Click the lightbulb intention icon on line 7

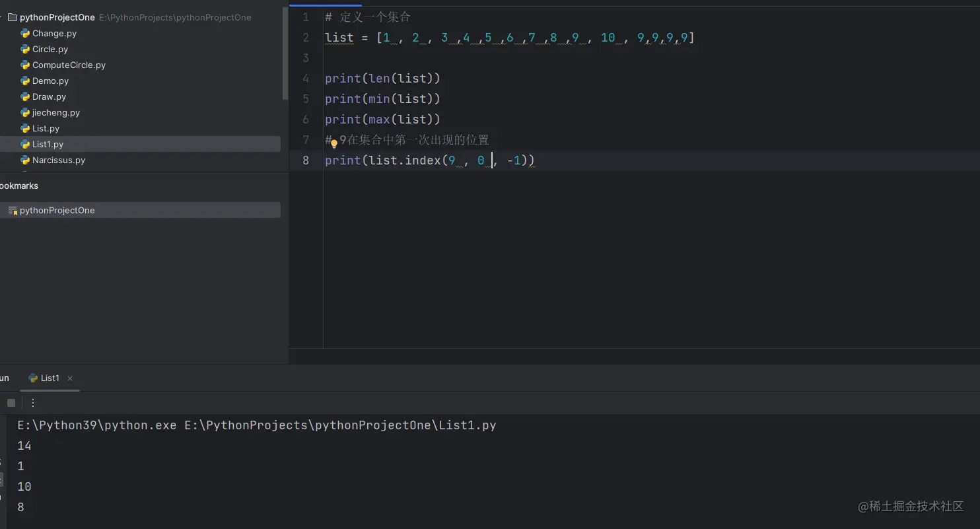334,143
